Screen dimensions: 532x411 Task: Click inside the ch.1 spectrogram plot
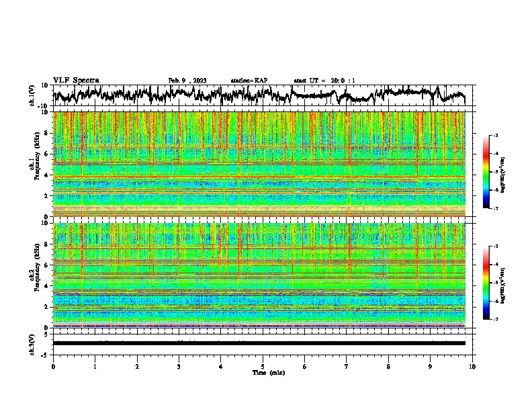click(259, 164)
